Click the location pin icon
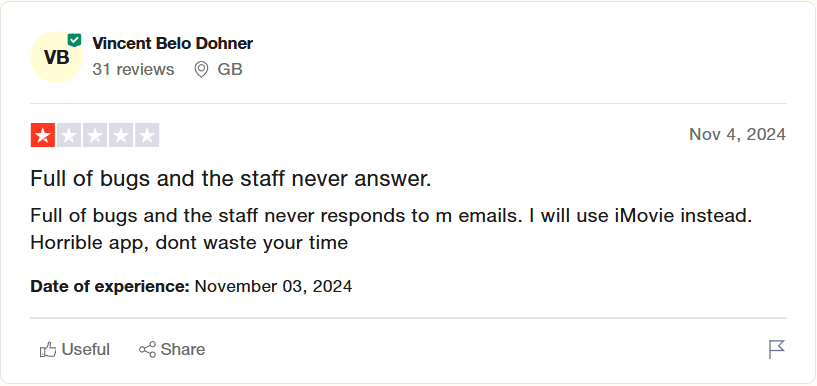The height and width of the screenshot is (386, 817). (x=201, y=69)
